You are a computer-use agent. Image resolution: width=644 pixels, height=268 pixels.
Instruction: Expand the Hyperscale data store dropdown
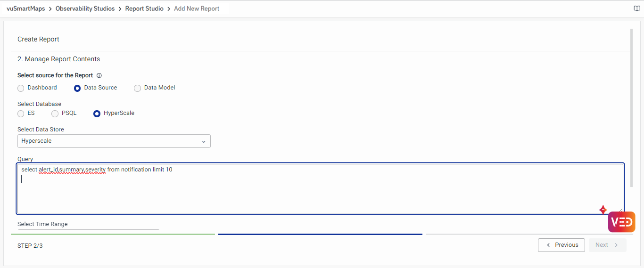114,141
